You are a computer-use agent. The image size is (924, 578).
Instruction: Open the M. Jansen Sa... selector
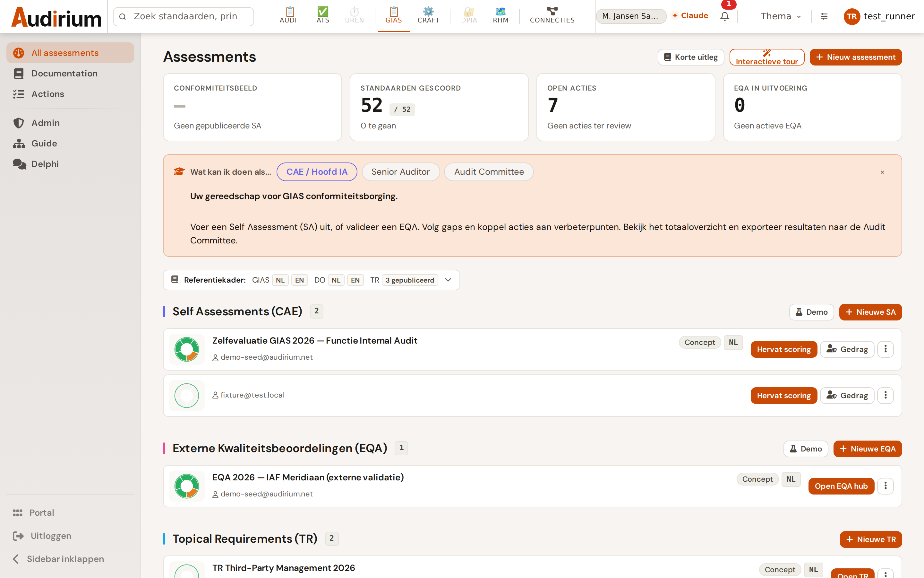click(x=631, y=16)
